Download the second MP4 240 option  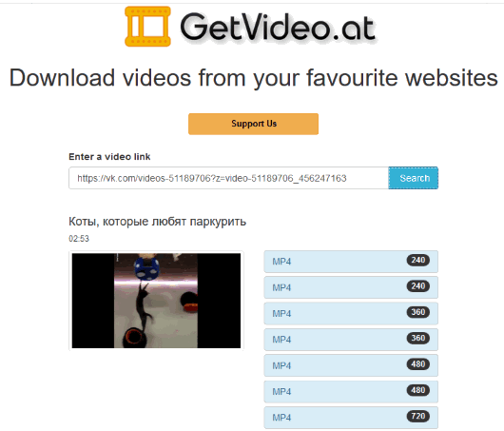pyautogui.click(x=351, y=287)
